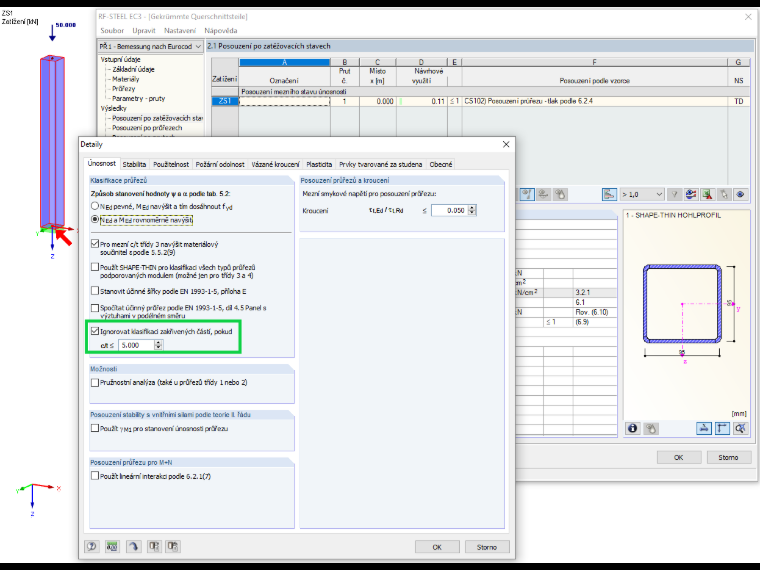Click the units and decimals icon
Viewport: 760px width, 570px height.
coord(112,546)
